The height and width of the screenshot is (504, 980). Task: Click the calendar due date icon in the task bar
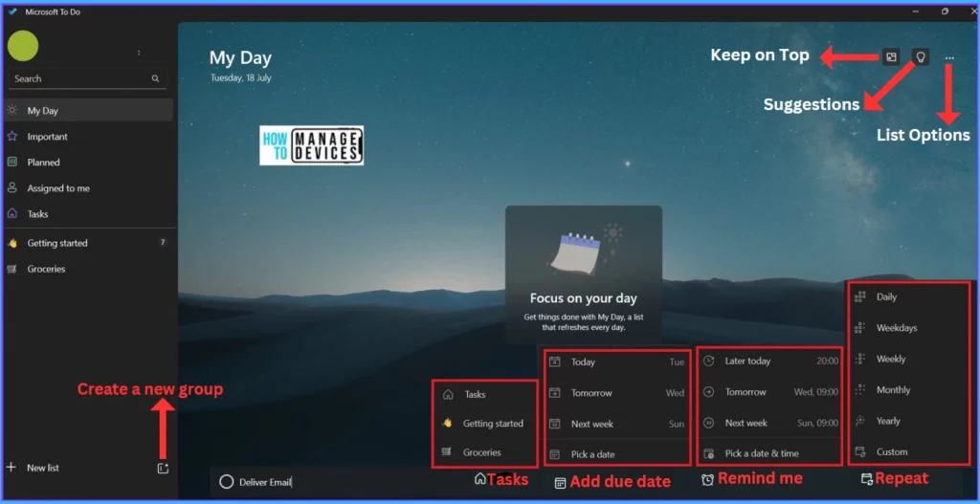(x=560, y=482)
